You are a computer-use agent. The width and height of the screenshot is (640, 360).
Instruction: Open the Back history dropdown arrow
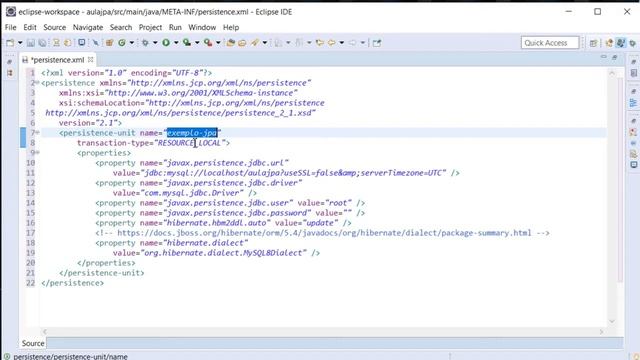tap(342, 42)
